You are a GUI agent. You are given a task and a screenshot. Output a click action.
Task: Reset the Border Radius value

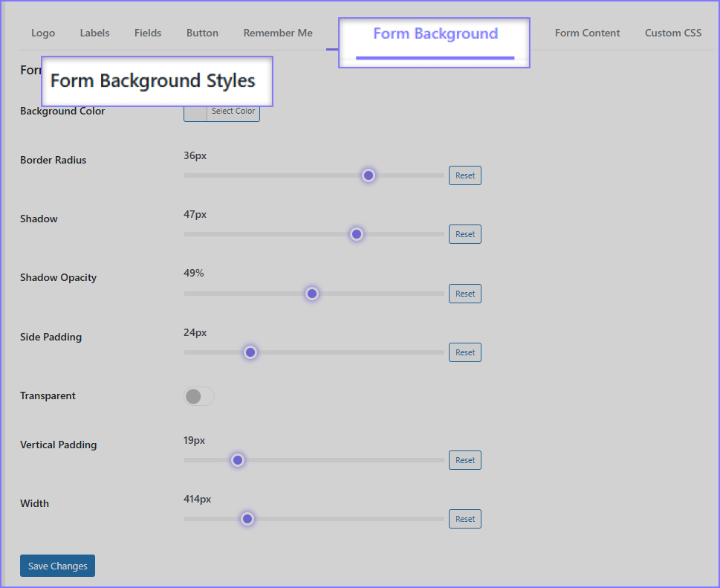[465, 175]
